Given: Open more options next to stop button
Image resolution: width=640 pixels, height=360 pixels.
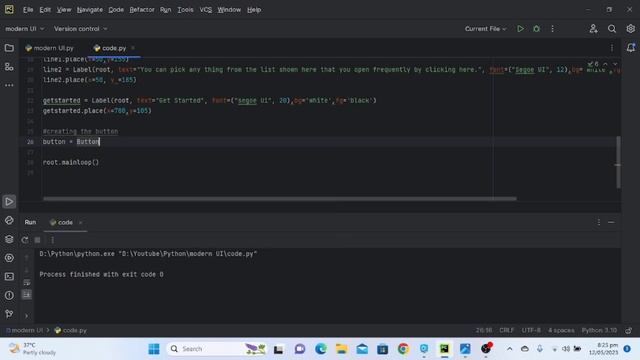Looking at the screenshot, I should [x=52, y=240].
